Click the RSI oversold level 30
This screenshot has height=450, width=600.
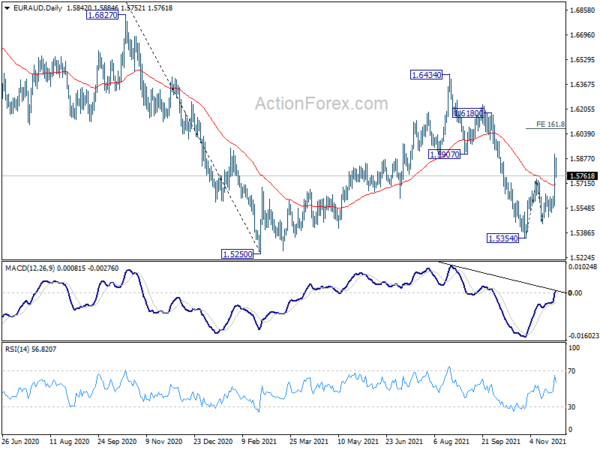tap(572, 407)
